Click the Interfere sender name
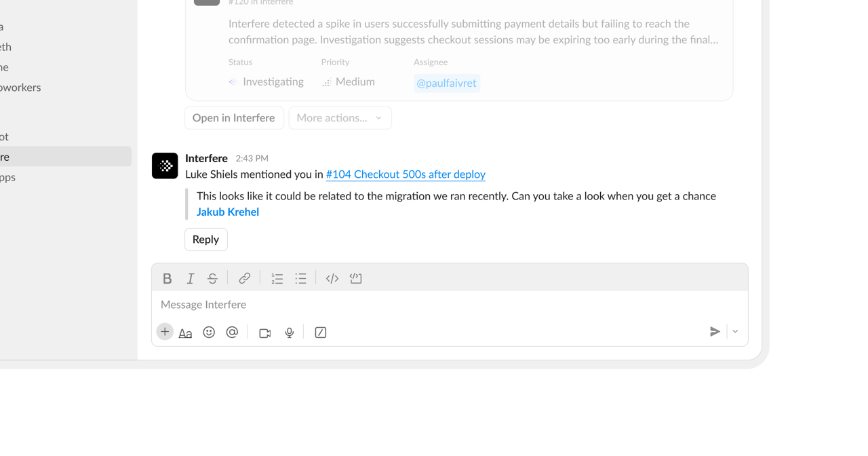This screenshot has width=868, height=456. click(x=206, y=158)
